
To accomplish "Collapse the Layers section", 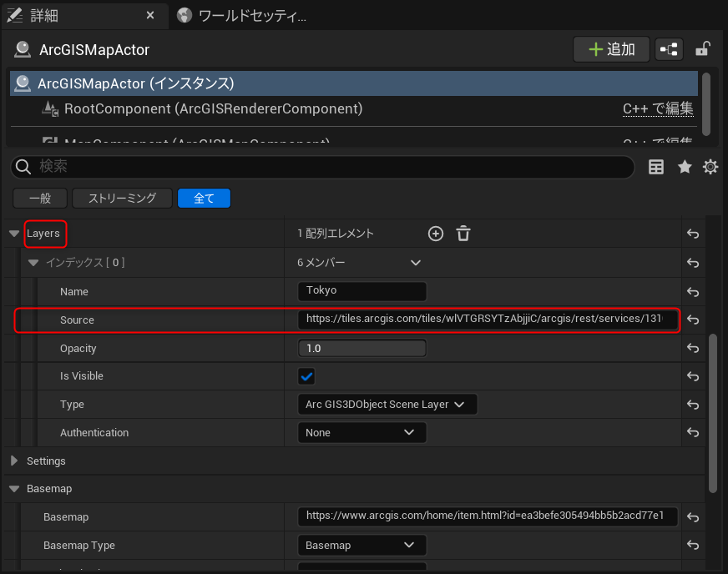I will coord(14,234).
